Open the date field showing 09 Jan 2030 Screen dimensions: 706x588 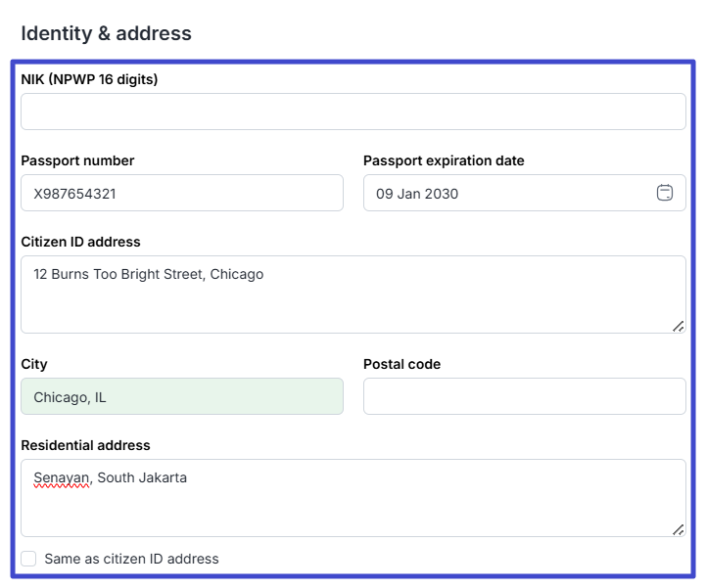[x=504, y=193]
